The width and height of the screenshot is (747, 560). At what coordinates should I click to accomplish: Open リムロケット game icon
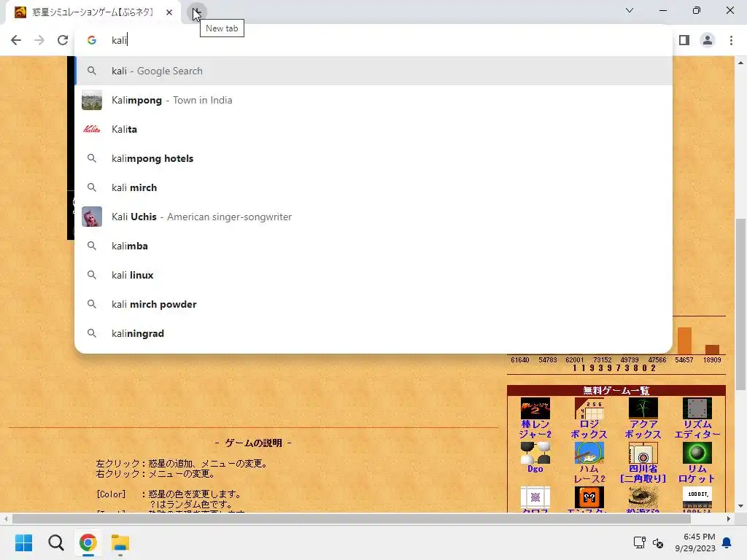[x=697, y=453]
